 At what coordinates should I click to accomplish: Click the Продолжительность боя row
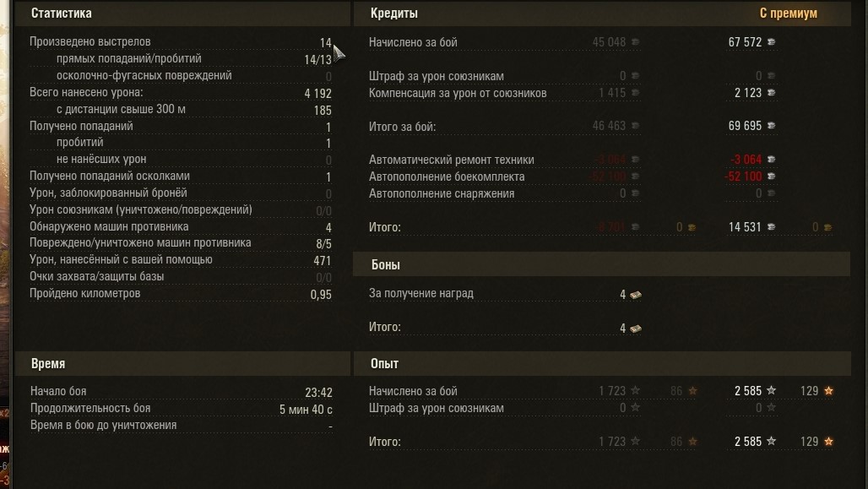(90, 409)
